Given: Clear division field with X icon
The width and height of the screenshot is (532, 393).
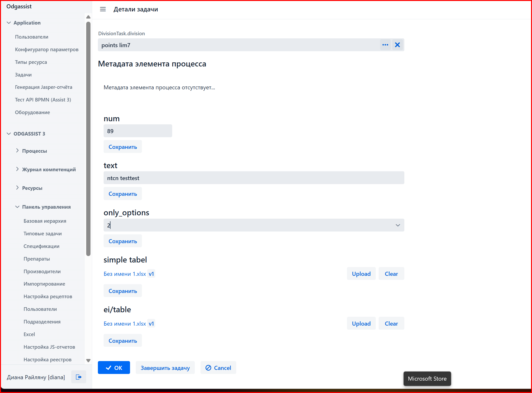Looking at the screenshot, I should [x=397, y=45].
